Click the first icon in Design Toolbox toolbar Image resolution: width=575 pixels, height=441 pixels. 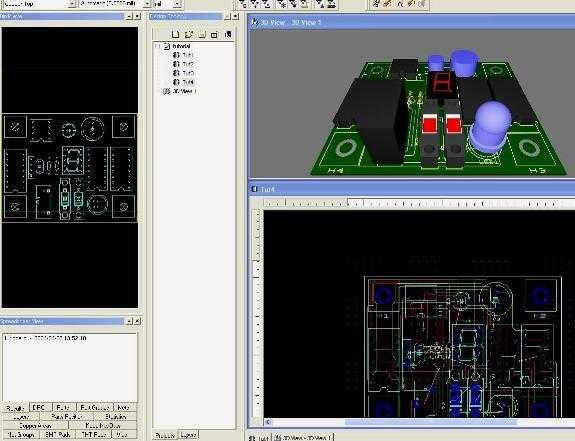coord(175,34)
